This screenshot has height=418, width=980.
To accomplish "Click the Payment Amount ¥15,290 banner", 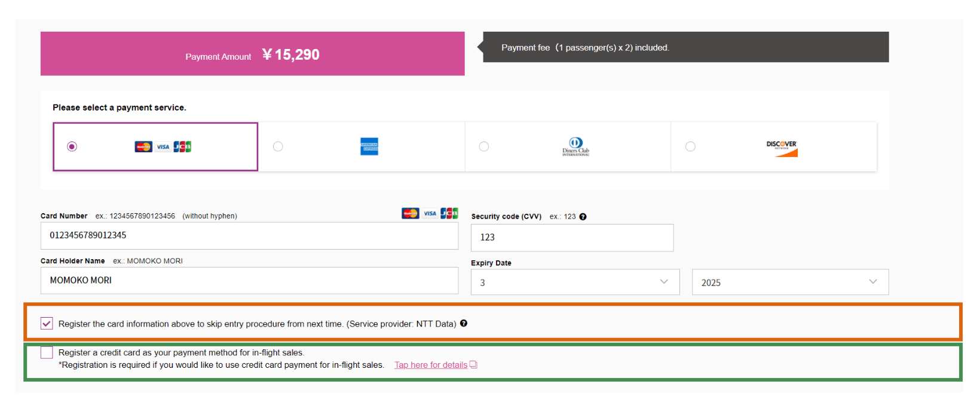I will [x=252, y=54].
